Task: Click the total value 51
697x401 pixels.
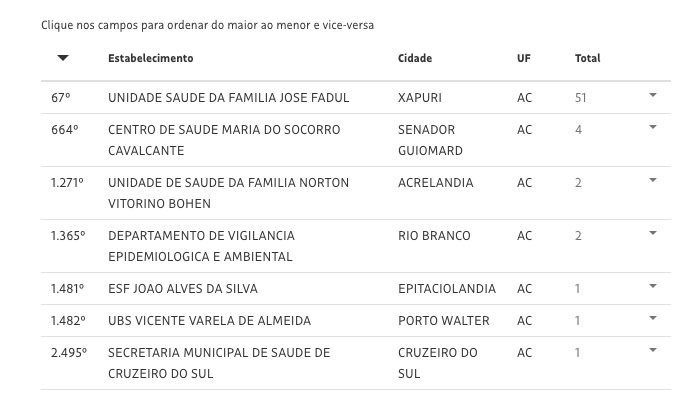Action: pos(581,98)
